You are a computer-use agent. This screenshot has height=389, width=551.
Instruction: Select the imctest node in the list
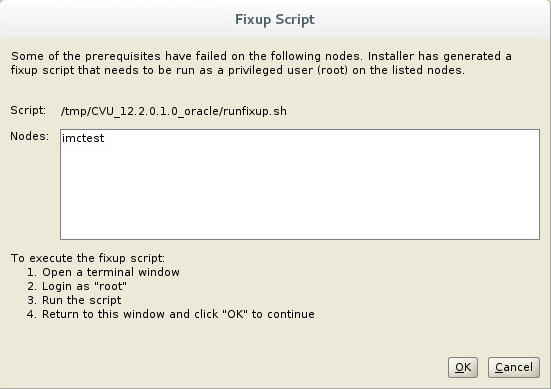coord(83,138)
